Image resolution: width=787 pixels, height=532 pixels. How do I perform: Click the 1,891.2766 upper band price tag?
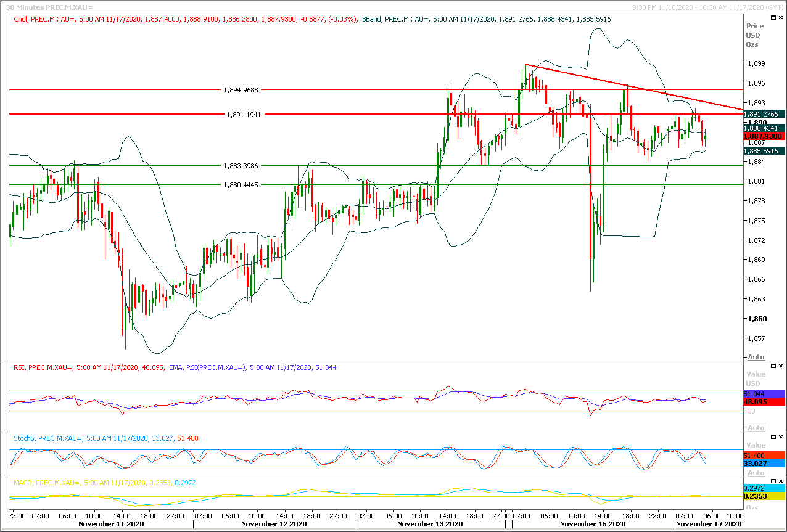click(764, 114)
